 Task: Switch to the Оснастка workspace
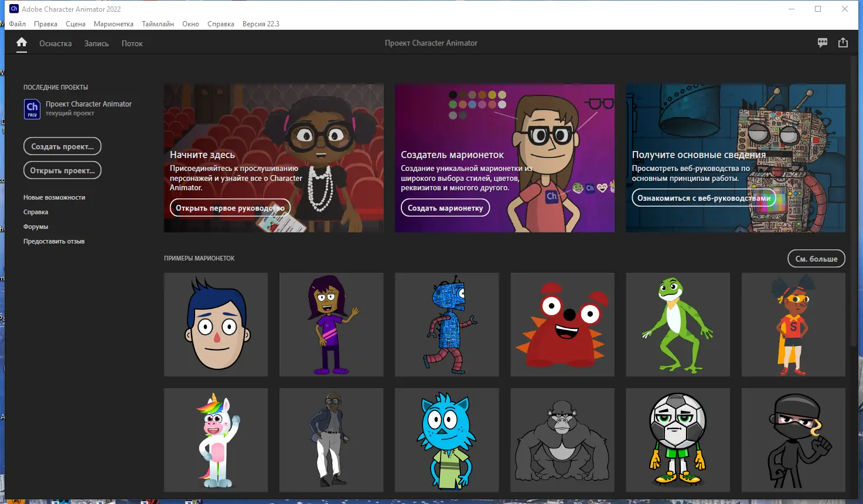54,43
